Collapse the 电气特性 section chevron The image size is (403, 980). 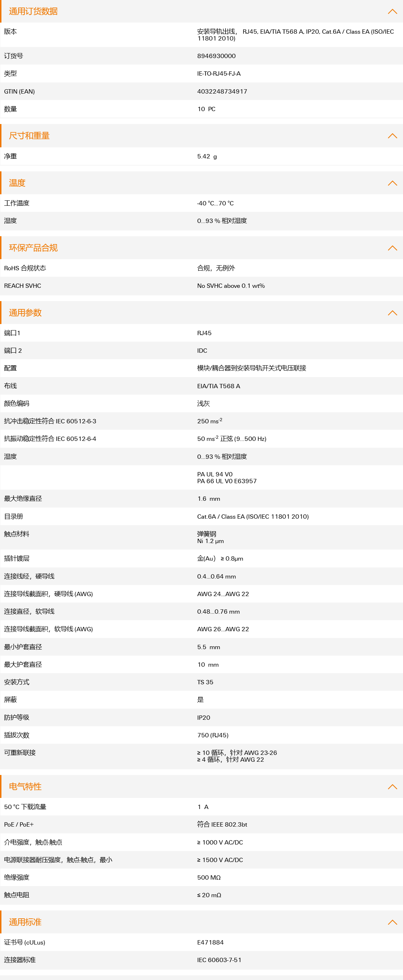click(x=392, y=787)
